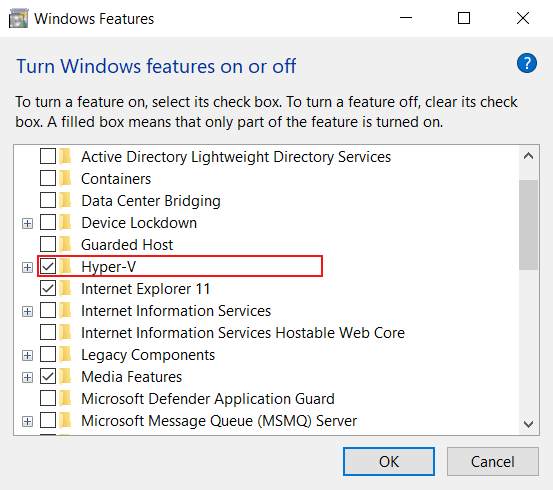Click the Hyper-V folder icon

point(66,266)
